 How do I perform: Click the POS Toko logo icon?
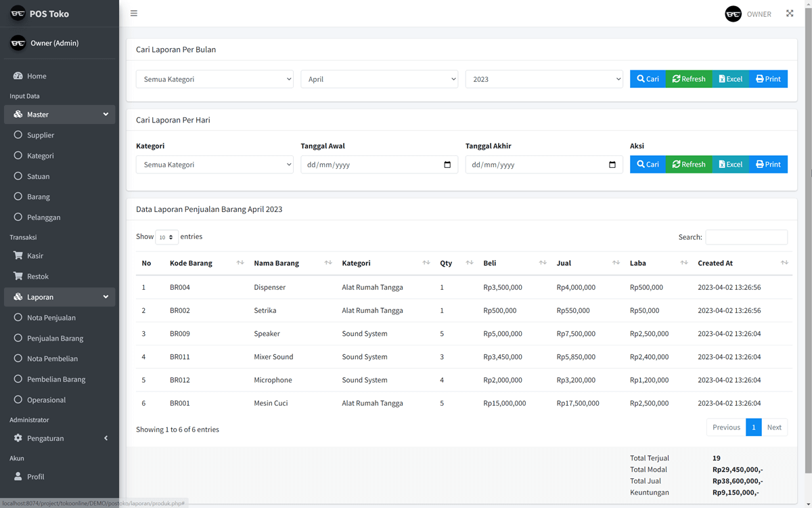(18, 13)
